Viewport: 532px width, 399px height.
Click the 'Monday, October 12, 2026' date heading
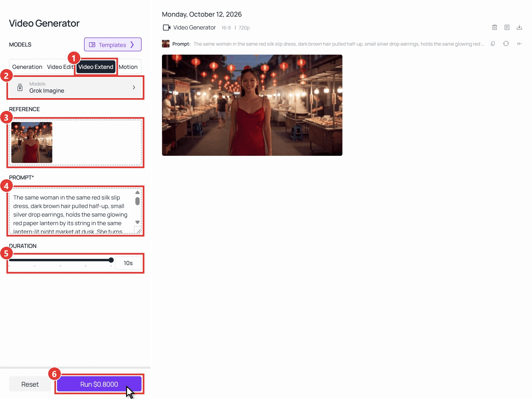tap(202, 14)
